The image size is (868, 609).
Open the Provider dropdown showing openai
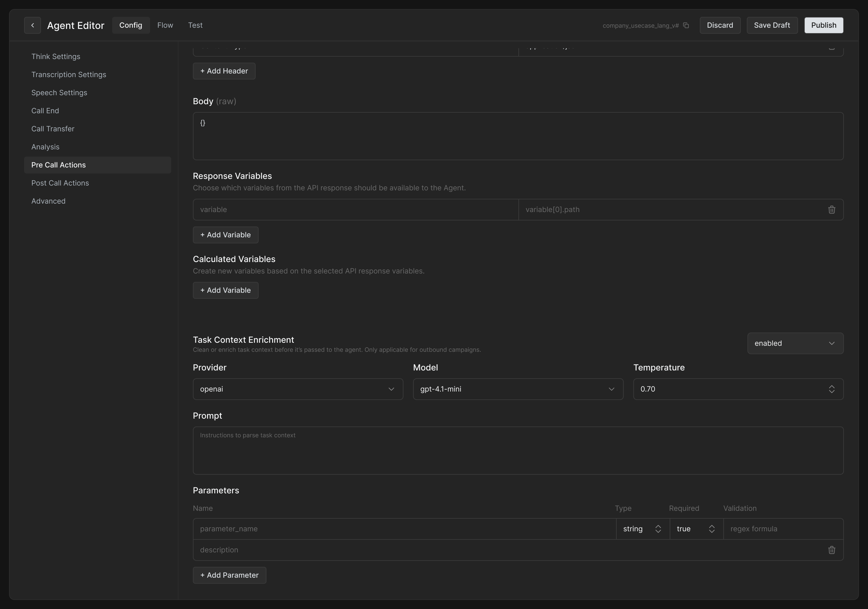coord(297,389)
